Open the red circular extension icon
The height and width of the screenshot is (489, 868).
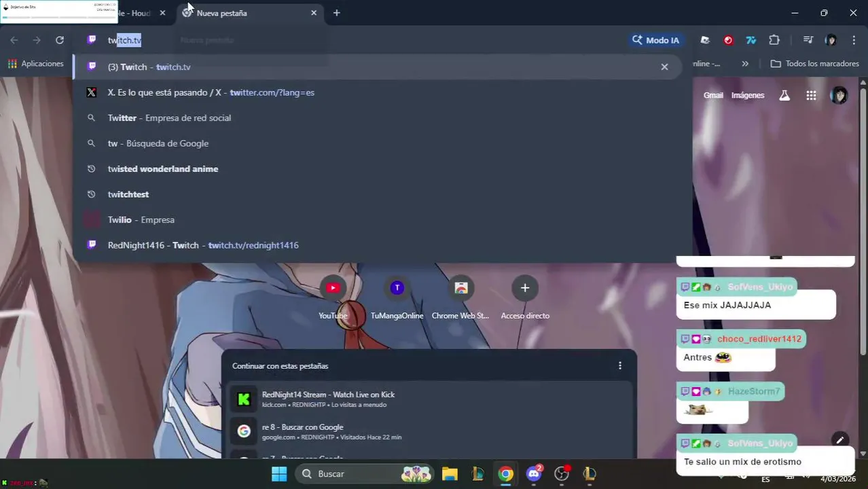tap(728, 40)
